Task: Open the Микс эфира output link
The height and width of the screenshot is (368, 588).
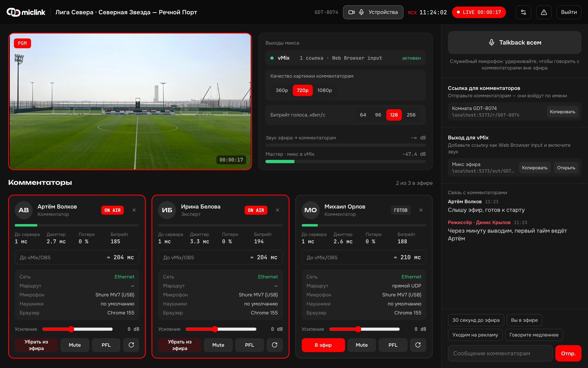Action: 566,168
